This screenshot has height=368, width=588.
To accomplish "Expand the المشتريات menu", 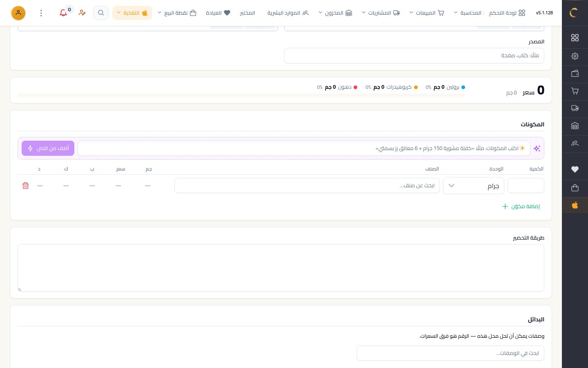I will click(x=381, y=13).
